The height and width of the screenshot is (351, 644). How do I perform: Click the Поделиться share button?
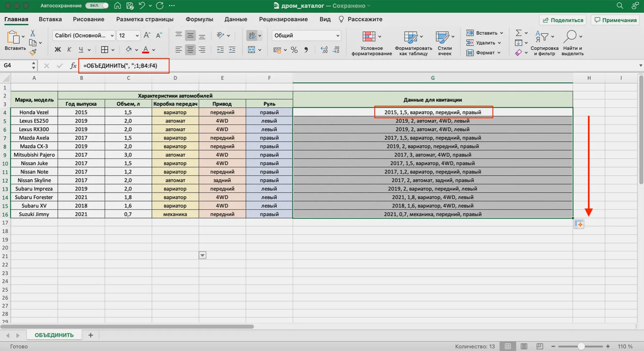click(x=563, y=20)
